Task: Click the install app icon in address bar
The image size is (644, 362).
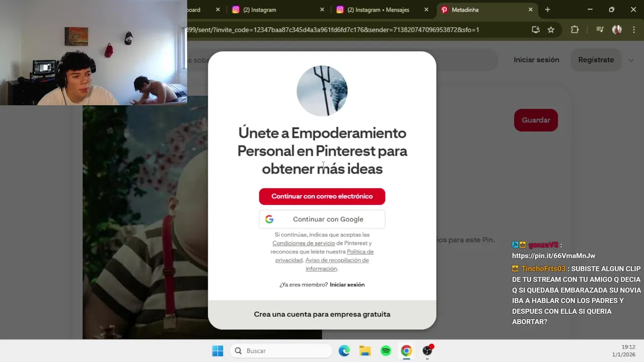Action: [x=536, y=30]
